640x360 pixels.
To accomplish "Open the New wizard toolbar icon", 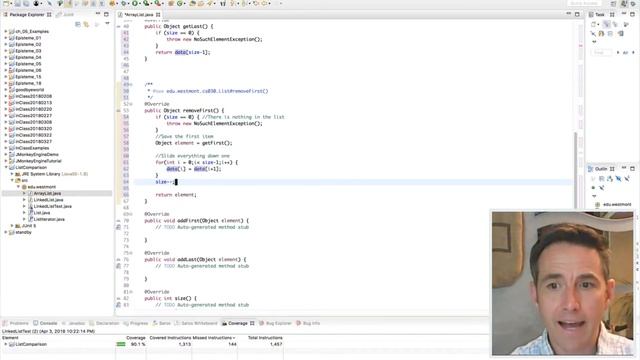I will tap(7, 4).
